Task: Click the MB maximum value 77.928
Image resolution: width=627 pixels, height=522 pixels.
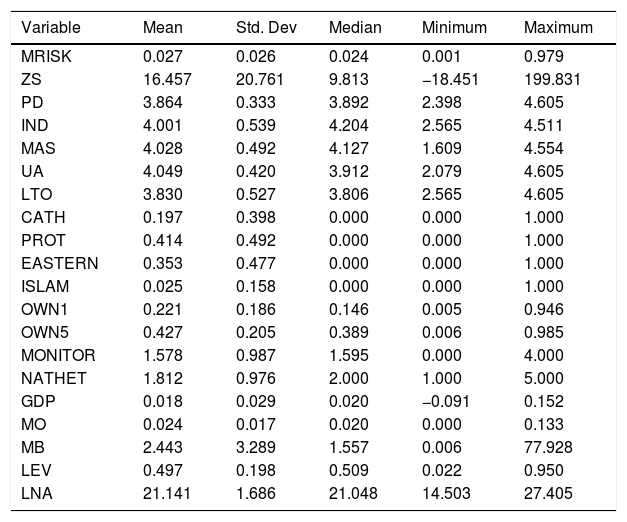Action: pos(547,448)
